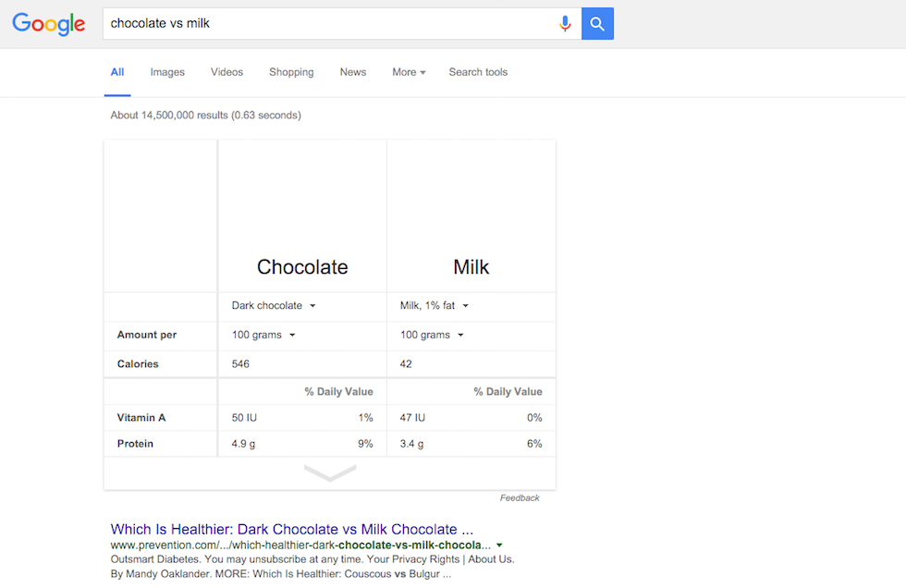The height and width of the screenshot is (588, 906).
Task: Expand the nutrition comparison card chevron
Action: (x=330, y=473)
